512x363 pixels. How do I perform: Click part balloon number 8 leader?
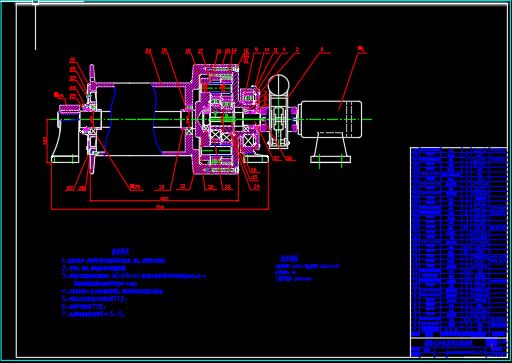pos(305,73)
